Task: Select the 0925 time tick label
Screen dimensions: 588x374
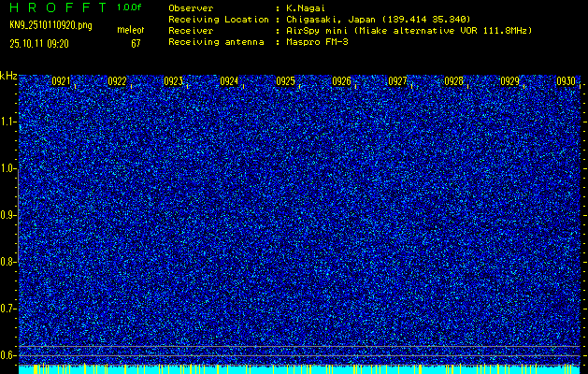Action: tap(285, 81)
